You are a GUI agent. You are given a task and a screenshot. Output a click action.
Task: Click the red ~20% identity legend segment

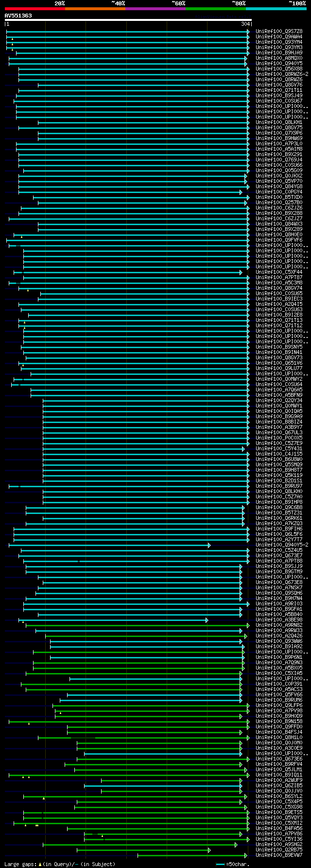pyautogui.click(x=35, y=8)
